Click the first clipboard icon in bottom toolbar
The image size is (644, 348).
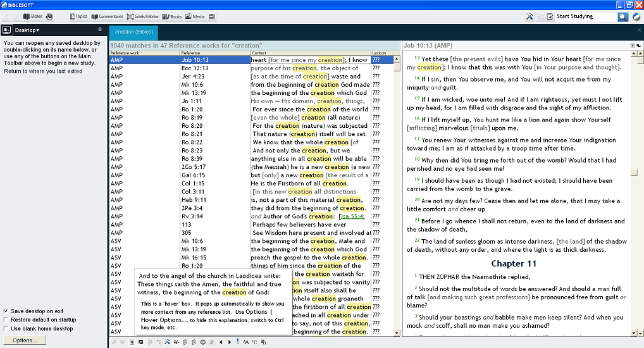click(x=185, y=342)
